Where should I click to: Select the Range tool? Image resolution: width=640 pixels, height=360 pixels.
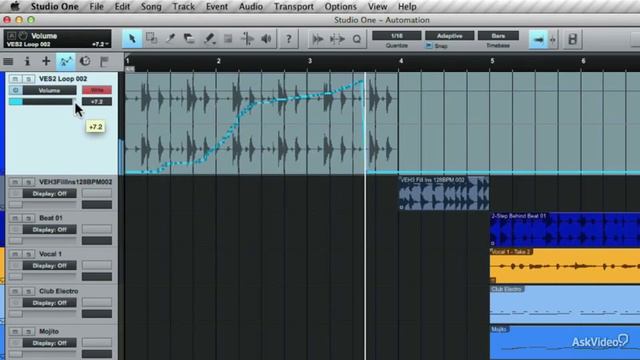click(151, 39)
